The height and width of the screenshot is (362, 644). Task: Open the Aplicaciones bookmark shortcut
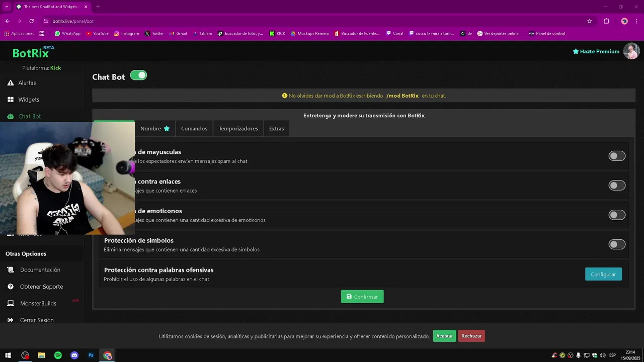coord(19,34)
